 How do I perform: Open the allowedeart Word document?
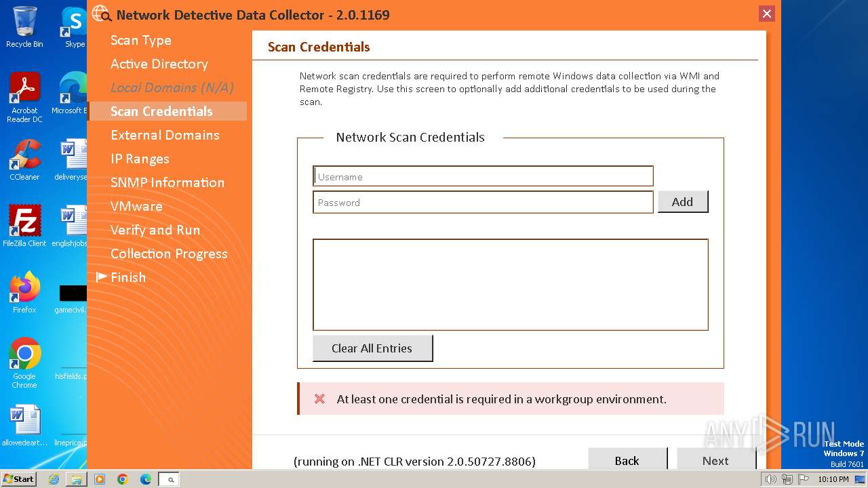[24, 426]
